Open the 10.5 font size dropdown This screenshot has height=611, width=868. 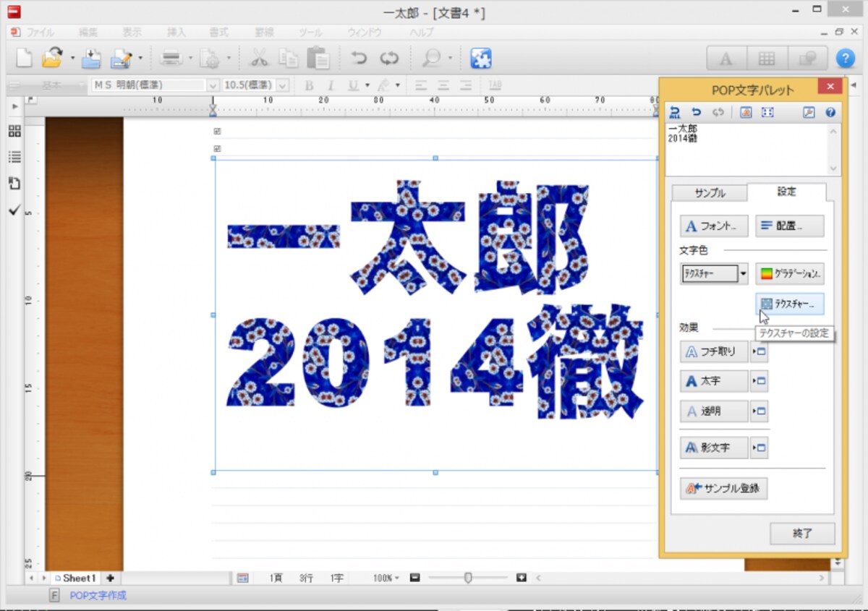click(283, 85)
